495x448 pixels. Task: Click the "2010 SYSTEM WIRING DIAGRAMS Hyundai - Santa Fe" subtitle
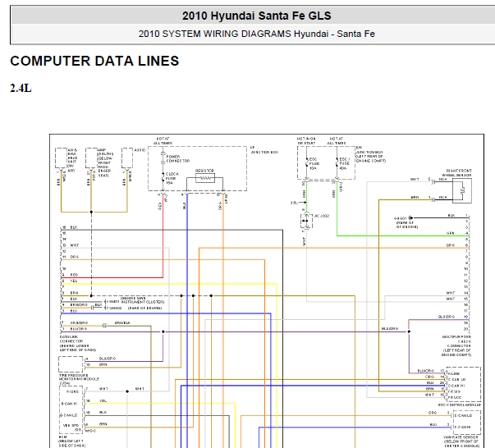click(x=256, y=34)
